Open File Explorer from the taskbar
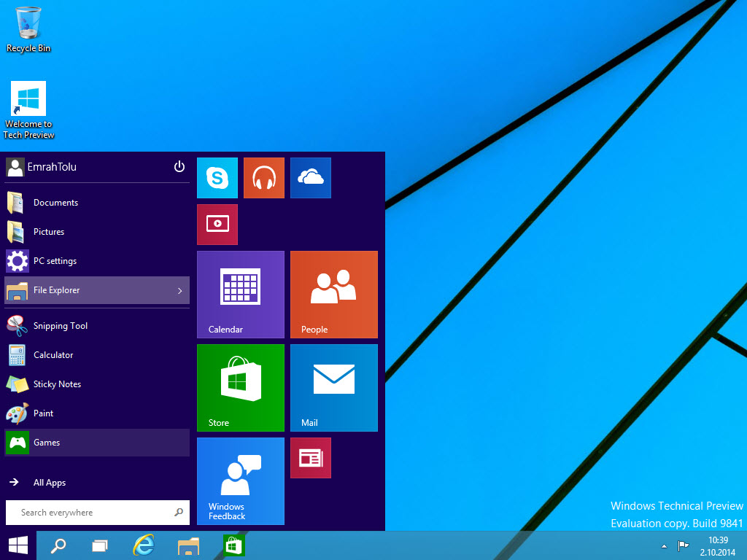The image size is (747, 560). (x=188, y=545)
